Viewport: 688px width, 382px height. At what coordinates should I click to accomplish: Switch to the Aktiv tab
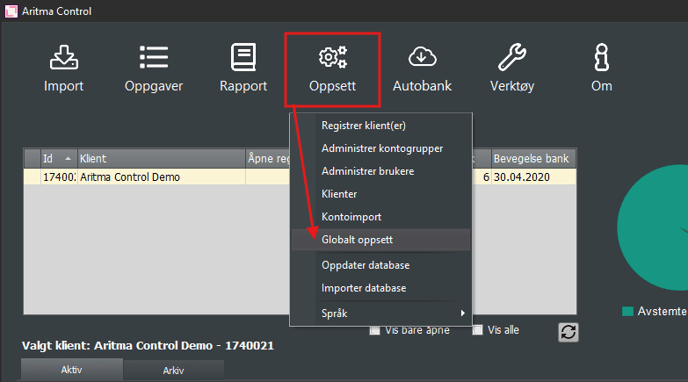pyautogui.click(x=72, y=370)
